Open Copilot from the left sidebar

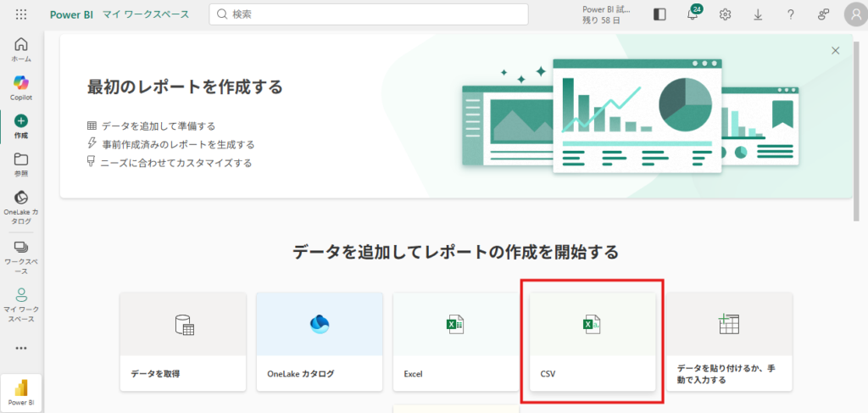click(21, 87)
